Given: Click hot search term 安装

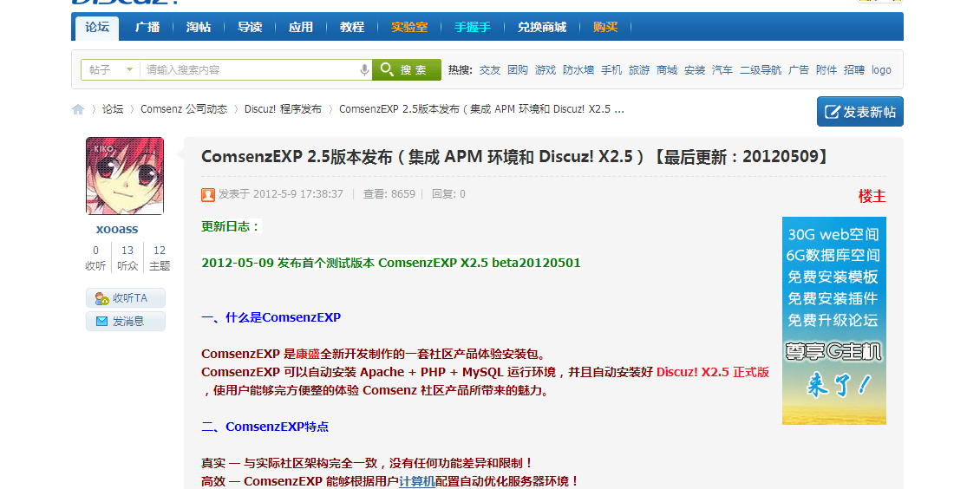Looking at the screenshot, I should (x=695, y=70).
